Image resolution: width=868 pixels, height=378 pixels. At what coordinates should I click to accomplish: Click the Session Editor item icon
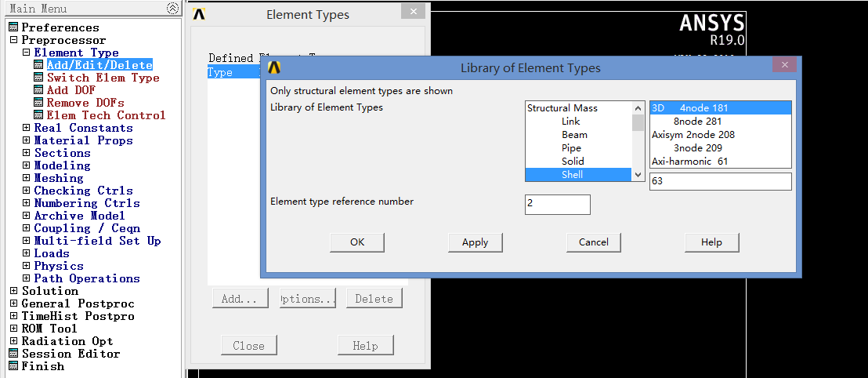pyautogui.click(x=13, y=354)
